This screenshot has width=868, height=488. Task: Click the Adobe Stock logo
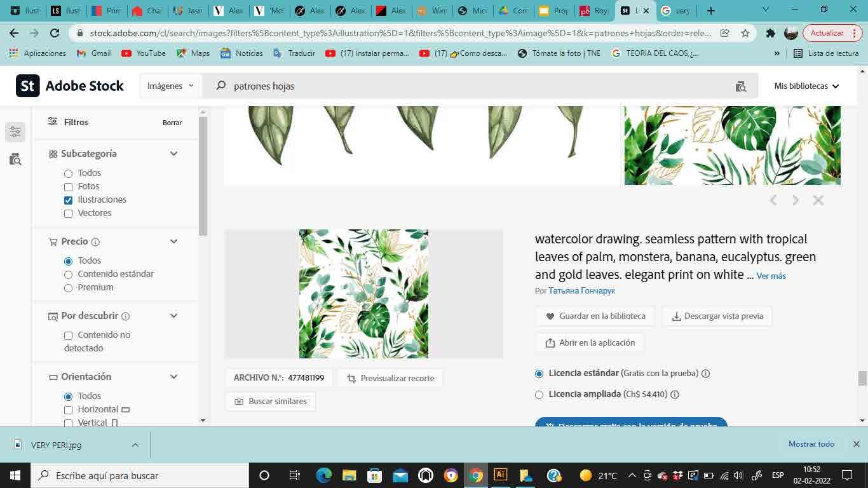pos(70,86)
